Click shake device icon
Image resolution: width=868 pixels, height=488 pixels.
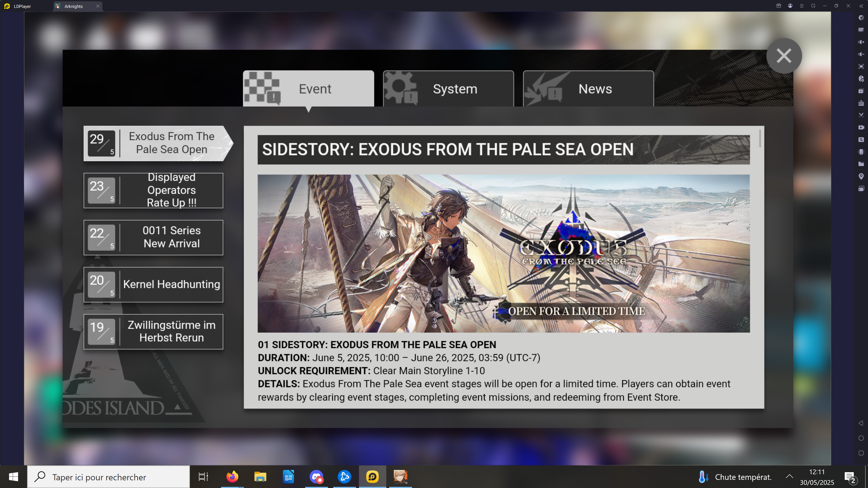click(x=861, y=152)
